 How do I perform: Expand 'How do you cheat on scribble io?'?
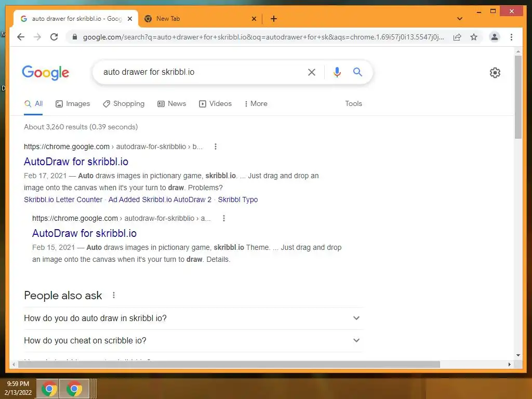[193, 341]
